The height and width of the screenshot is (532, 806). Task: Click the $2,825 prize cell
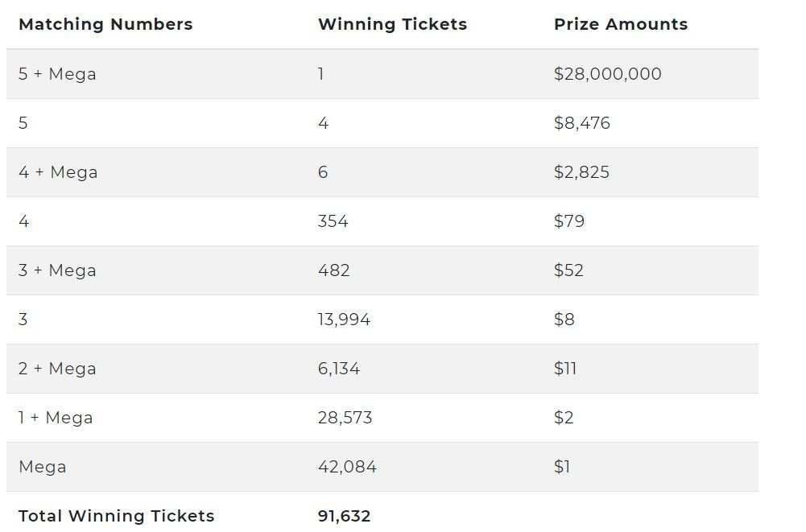click(581, 172)
